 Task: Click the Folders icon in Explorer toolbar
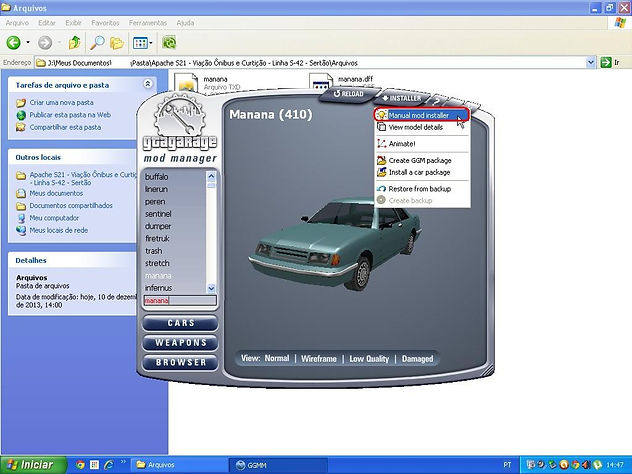pos(117,42)
